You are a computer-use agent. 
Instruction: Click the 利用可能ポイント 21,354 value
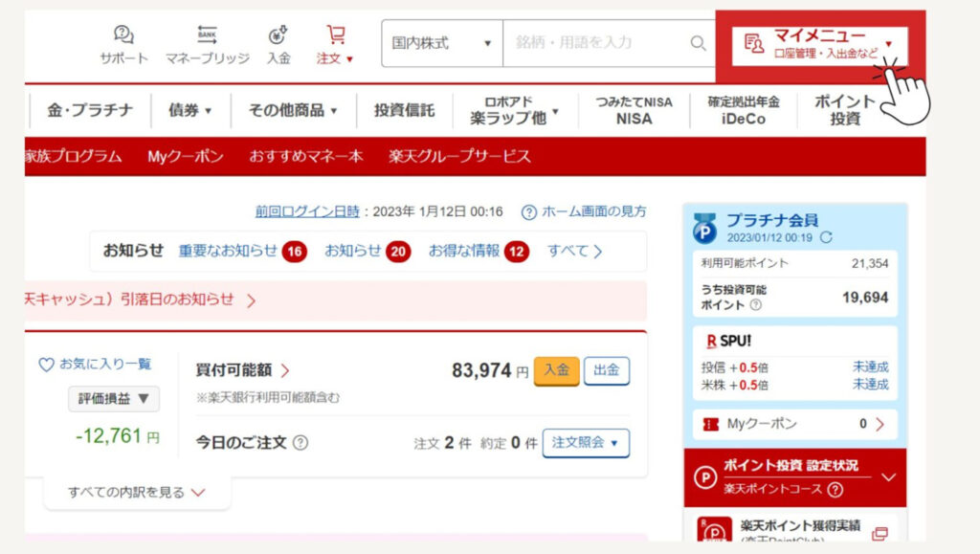coord(869,263)
